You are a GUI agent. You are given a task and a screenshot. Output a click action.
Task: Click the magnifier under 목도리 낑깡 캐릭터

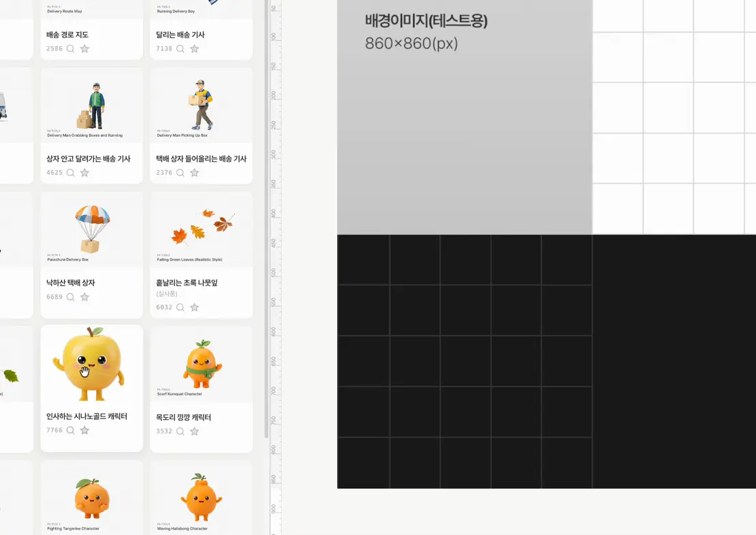[180, 432]
